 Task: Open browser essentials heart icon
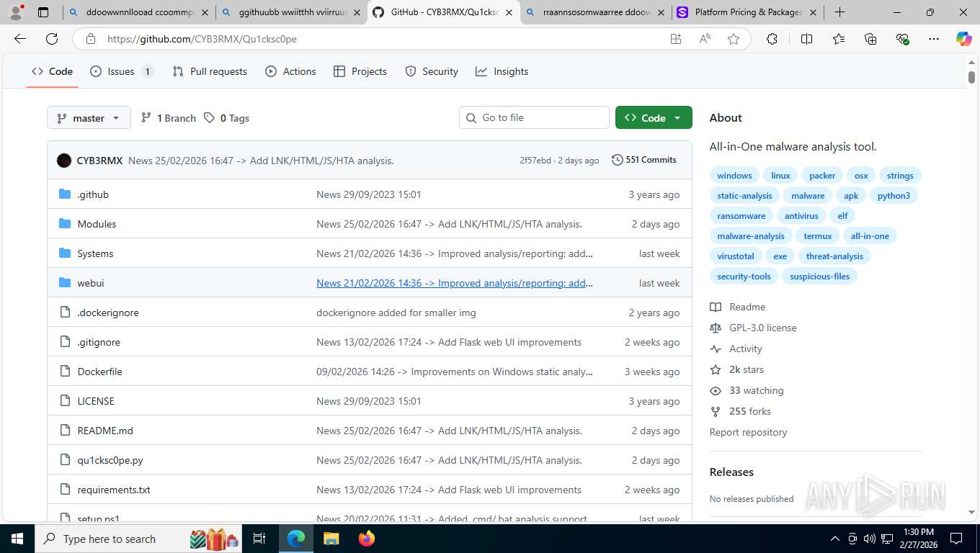click(902, 39)
